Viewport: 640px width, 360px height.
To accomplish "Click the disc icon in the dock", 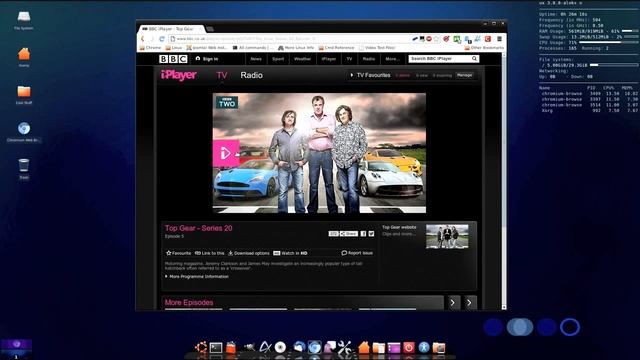I will 280,347.
